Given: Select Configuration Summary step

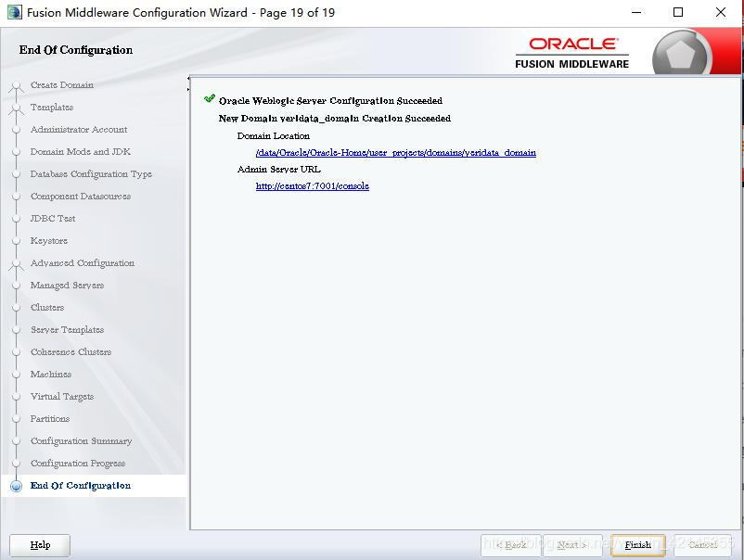Looking at the screenshot, I should point(81,441).
